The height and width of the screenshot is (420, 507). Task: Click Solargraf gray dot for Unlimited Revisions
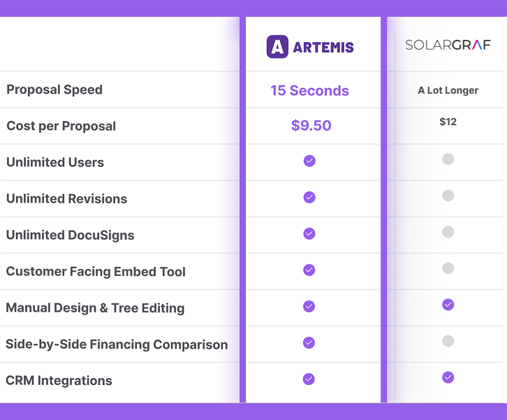(x=448, y=196)
